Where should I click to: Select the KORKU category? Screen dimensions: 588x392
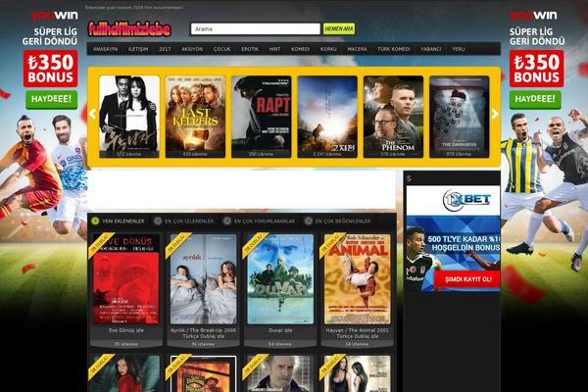328,49
